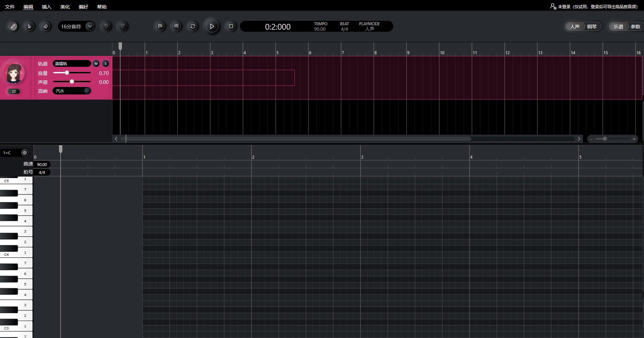Click the pan value 0.00
Screen dimensions: 644x338
pos(104,82)
